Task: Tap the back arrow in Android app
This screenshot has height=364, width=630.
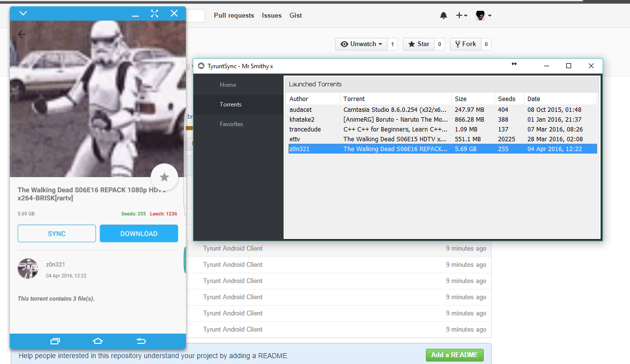Action: (22, 34)
